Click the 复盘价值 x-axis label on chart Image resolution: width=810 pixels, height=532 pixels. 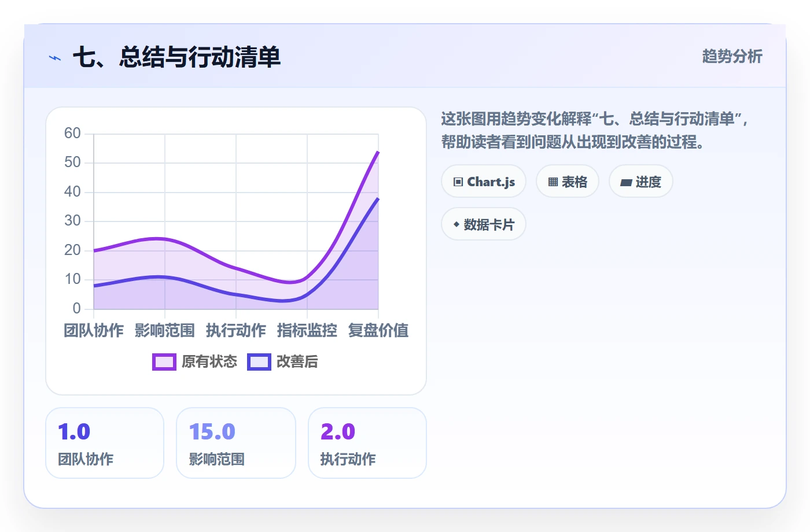(378, 330)
